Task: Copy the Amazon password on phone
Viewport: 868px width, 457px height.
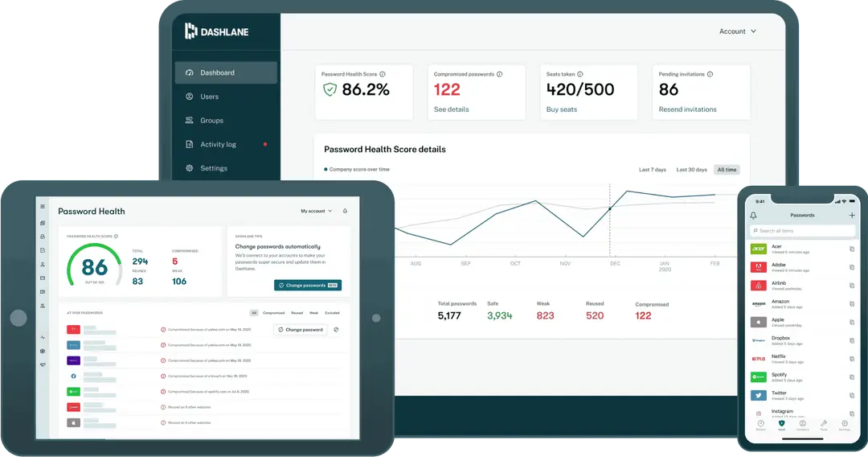Action: 852,304
